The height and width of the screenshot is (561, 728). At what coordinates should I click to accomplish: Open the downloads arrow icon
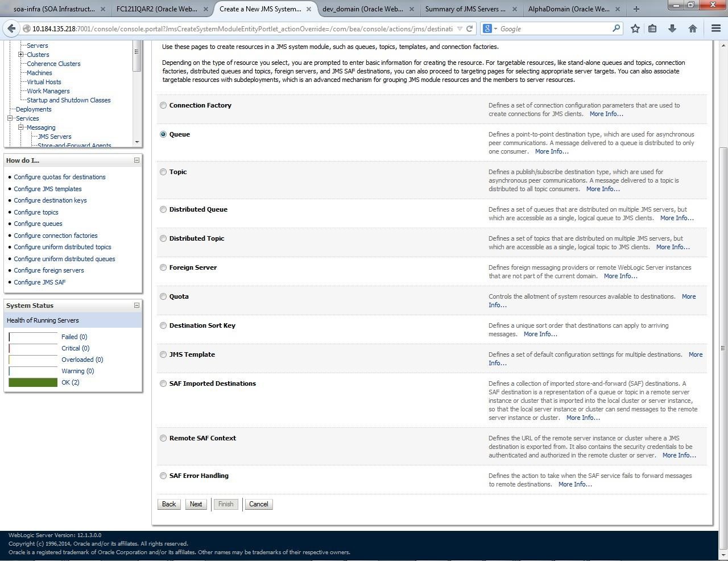point(672,28)
